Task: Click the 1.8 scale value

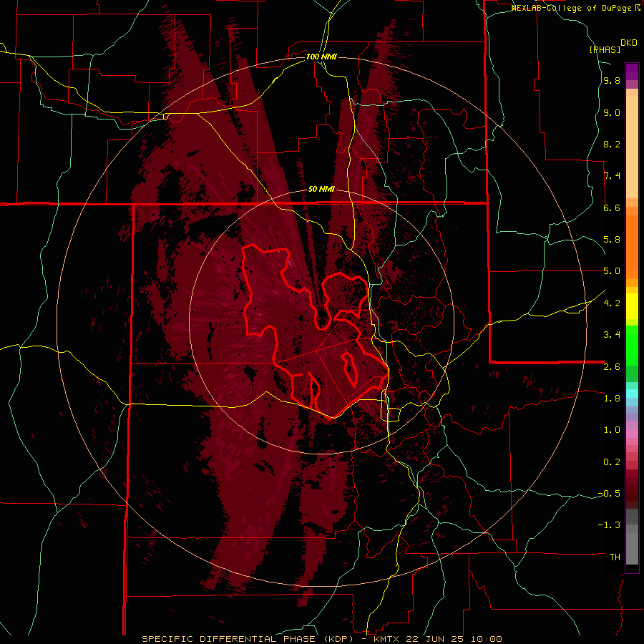Action: pyautogui.click(x=612, y=399)
